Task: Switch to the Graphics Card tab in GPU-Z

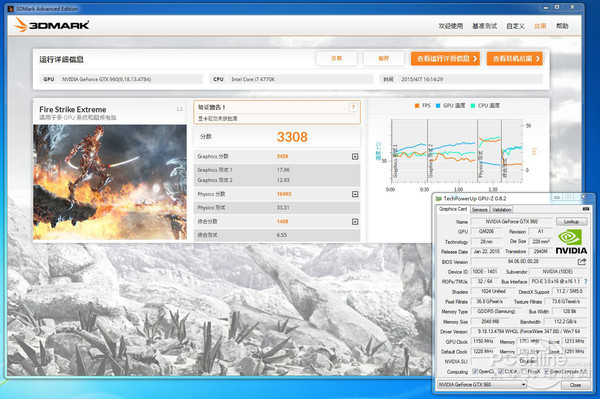Action: tap(453, 209)
